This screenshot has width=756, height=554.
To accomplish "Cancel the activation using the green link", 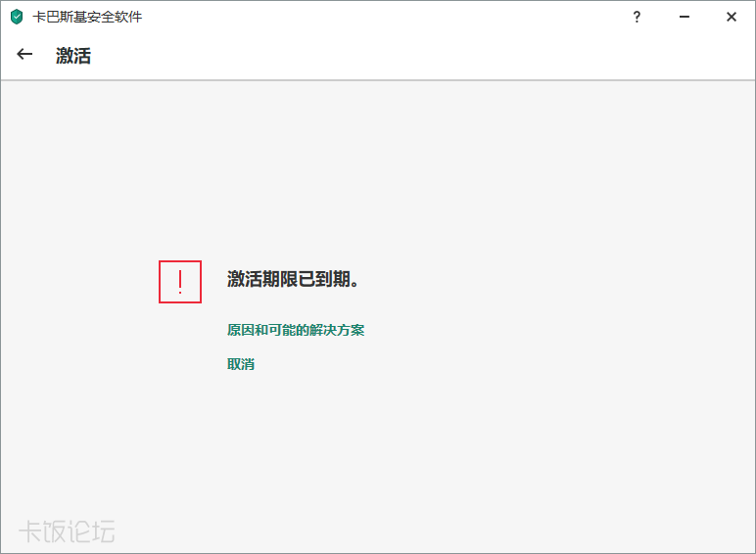I will click(241, 364).
